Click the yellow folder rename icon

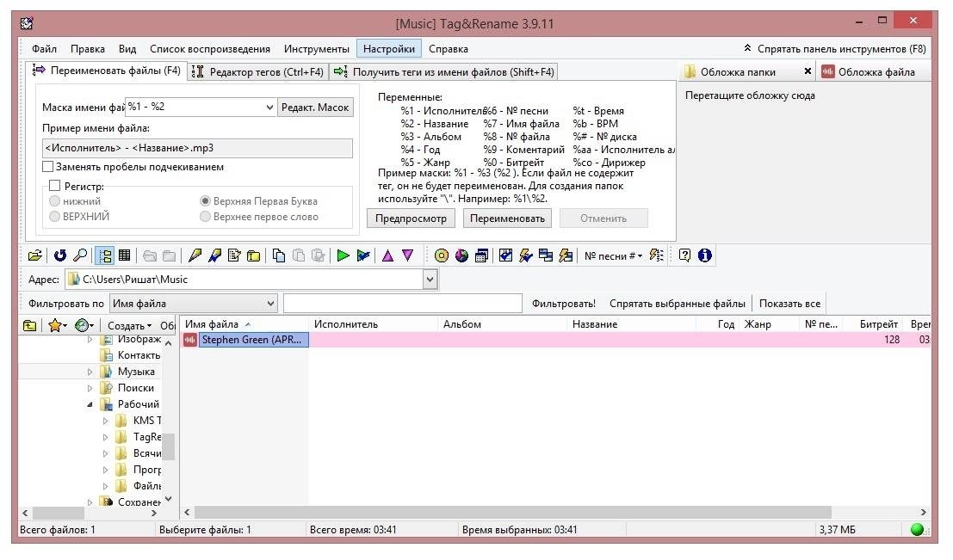(x=253, y=255)
